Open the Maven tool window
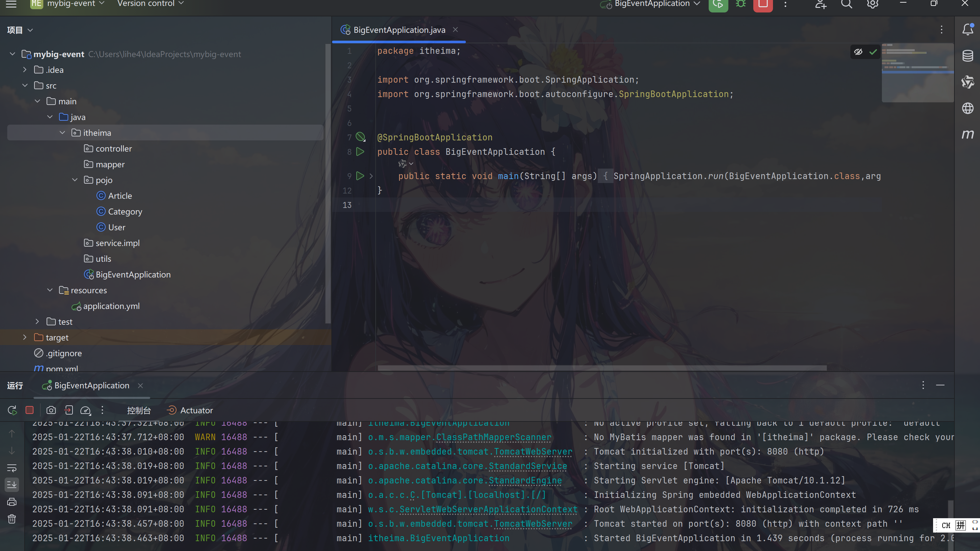980x551 pixels. click(968, 134)
